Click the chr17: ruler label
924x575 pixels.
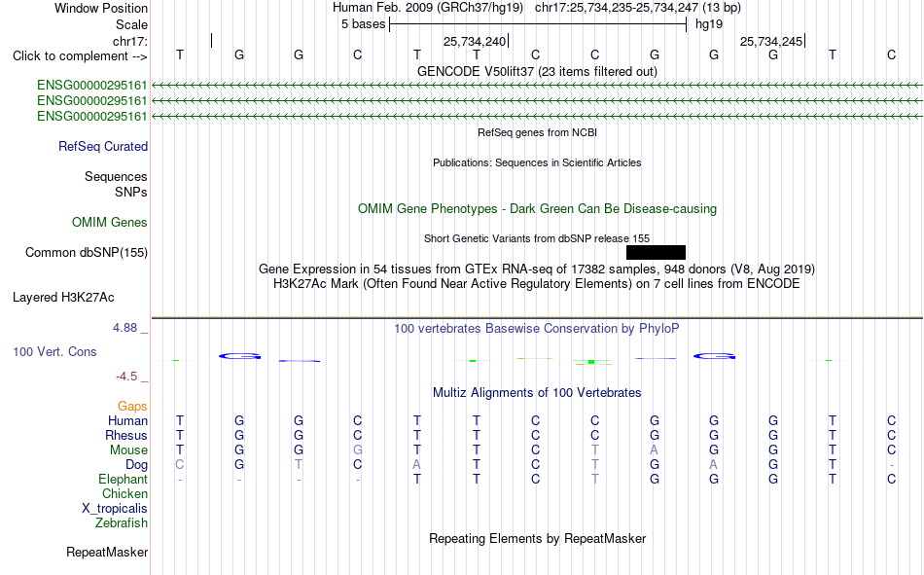130,41
